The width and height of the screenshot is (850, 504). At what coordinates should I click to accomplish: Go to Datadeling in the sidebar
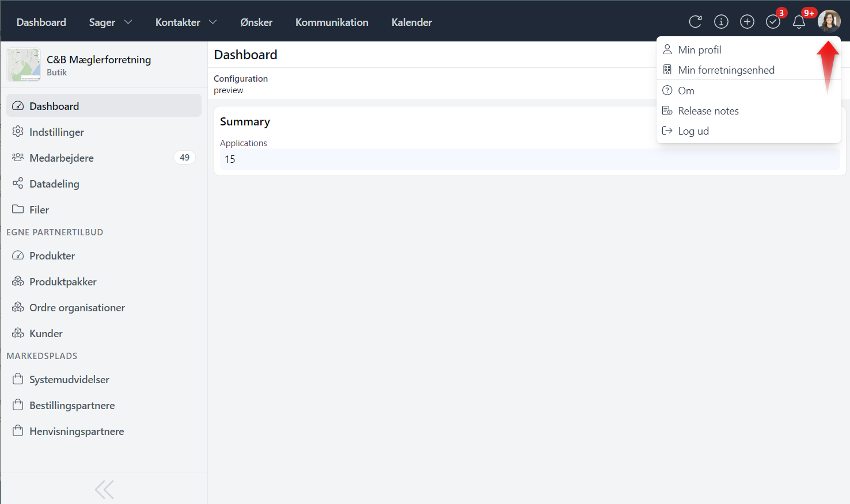point(104,184)
